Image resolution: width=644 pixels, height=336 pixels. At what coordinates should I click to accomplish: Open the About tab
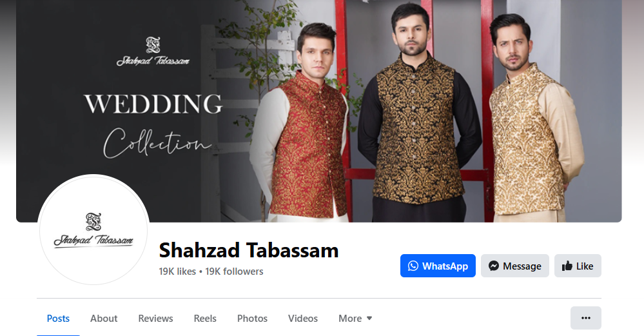[x=104, y=319]
